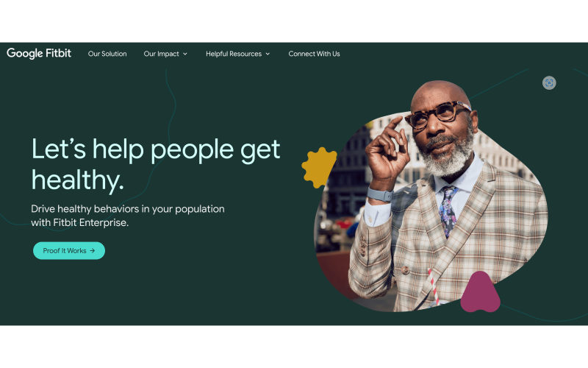The width and height of the screenshot is (588, 368).
Task: Click the man's floral tie
Action: pos(448,210)
